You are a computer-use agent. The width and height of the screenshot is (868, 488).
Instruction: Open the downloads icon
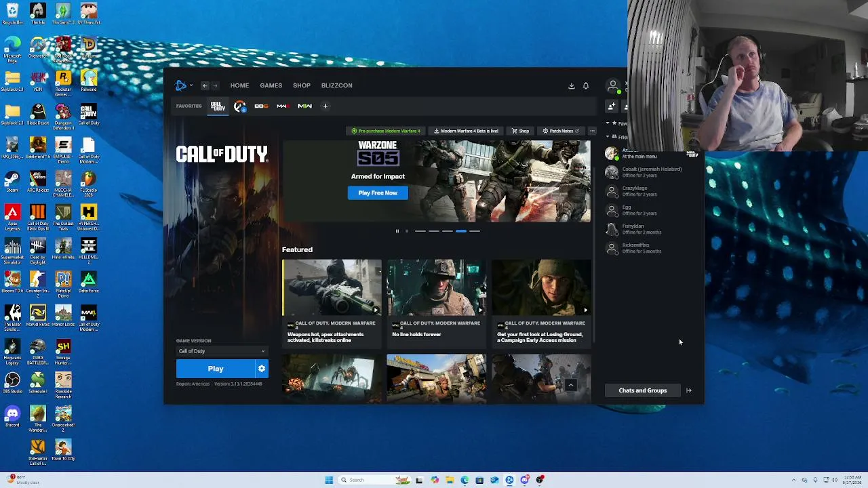point(571,86)
